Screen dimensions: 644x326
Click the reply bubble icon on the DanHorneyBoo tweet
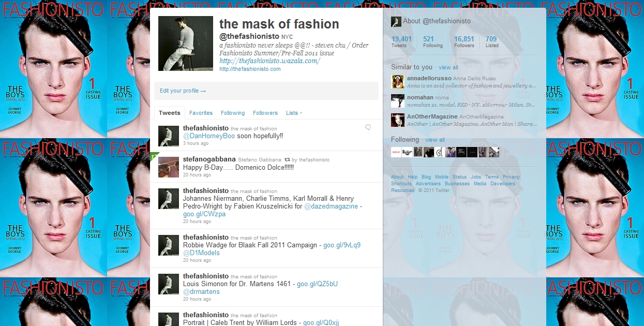[368, 127]
